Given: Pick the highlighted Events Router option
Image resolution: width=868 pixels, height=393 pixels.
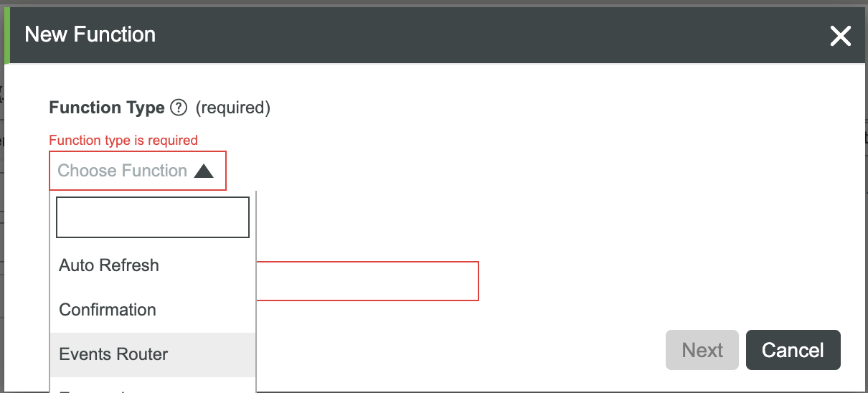Looking at the screenshot, I should 113,354.
